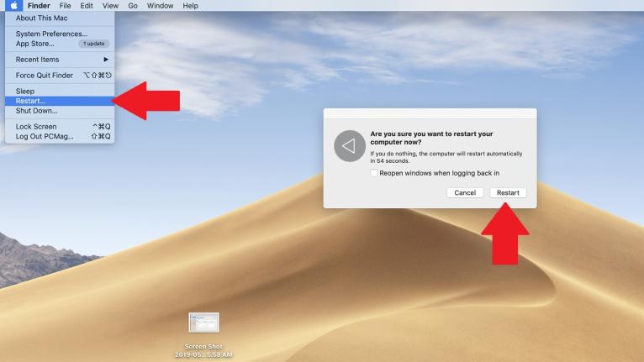Open the Finder menu in menu bar
The width and height of the screenshot is (644, 362).
[39, 6]
